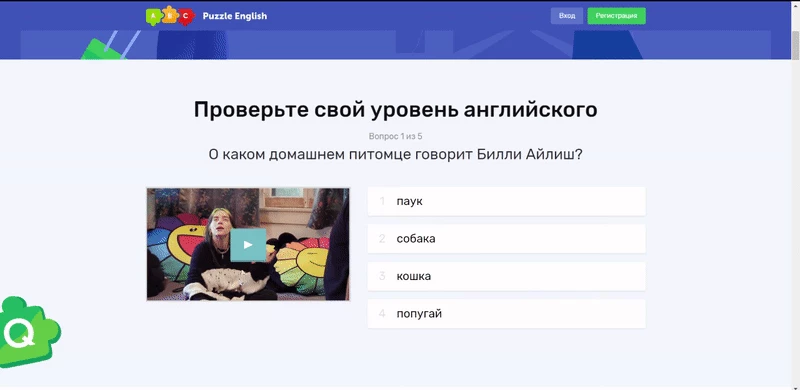
Task: Play the Billie Eilish video clip
Action: pyautogui.click(x=248, y=245)
